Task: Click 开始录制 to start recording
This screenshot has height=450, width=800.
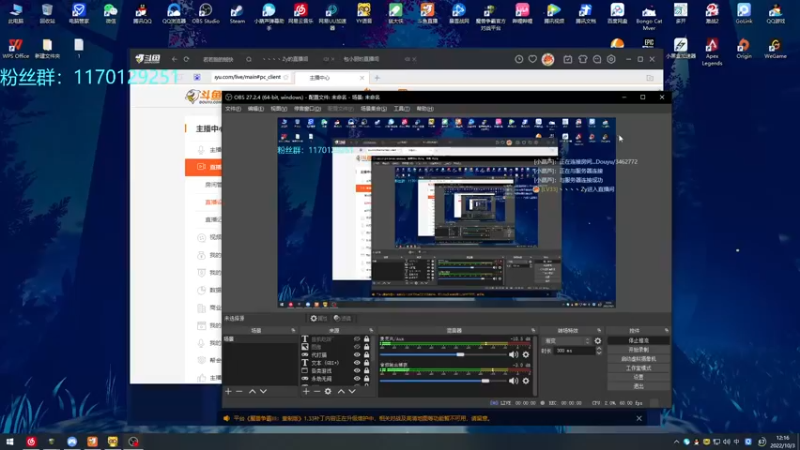Action: 638,349
